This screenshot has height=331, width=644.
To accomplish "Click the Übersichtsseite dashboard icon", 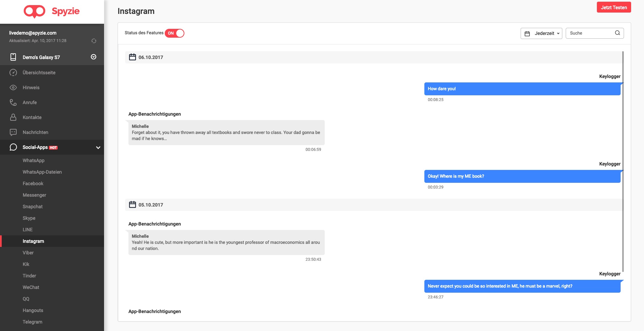I will (x=13, y=73).
